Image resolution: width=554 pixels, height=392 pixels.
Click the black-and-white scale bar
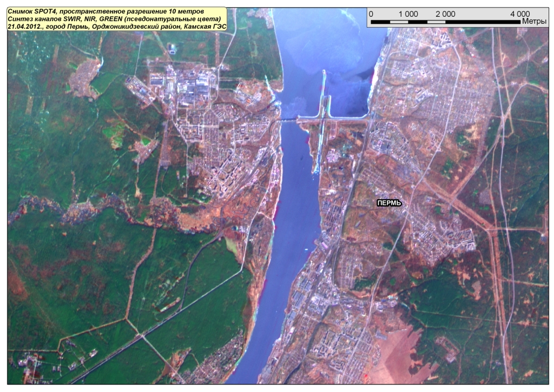click(x=446, y=22)
